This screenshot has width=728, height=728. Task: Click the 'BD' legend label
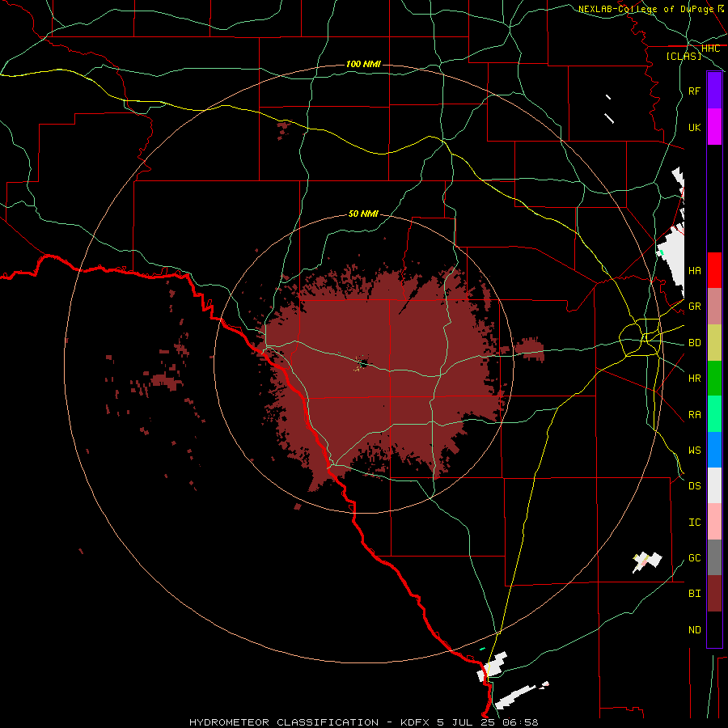point(695,343)
